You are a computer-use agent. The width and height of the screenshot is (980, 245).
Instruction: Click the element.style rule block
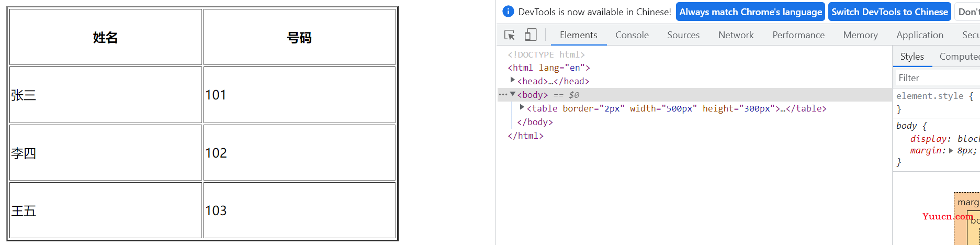tap(936, 102)
